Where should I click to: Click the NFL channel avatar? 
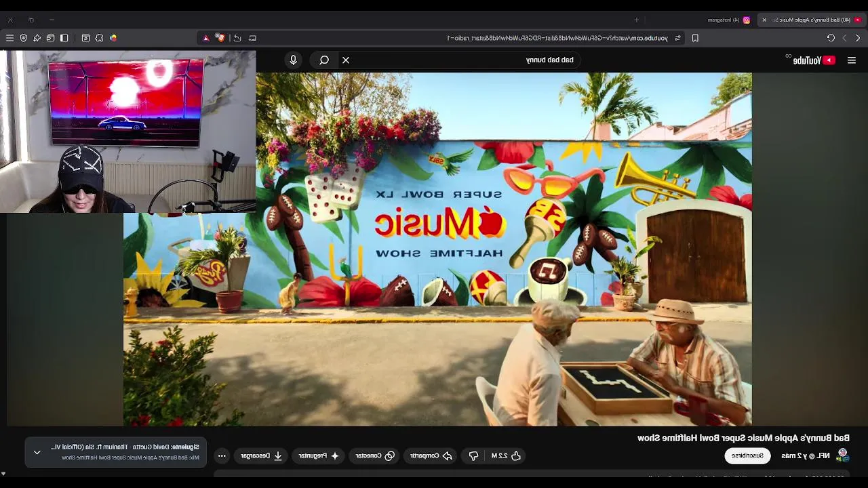pos(842,455)
